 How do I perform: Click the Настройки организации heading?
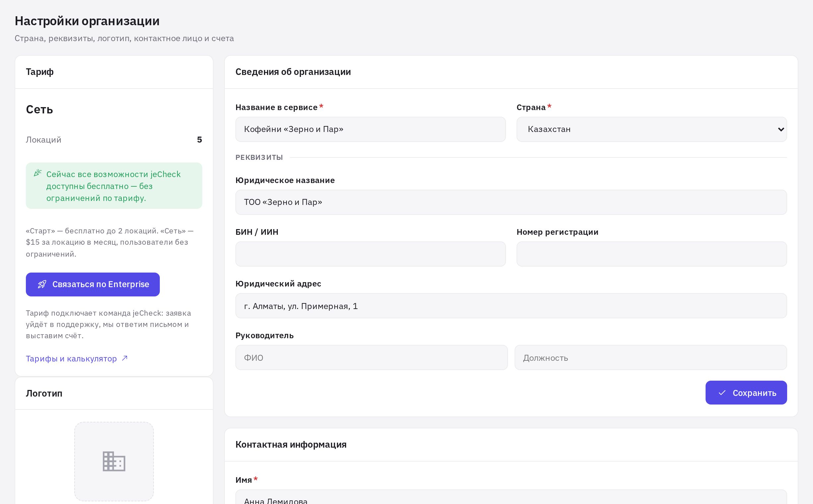pos(87,21)
